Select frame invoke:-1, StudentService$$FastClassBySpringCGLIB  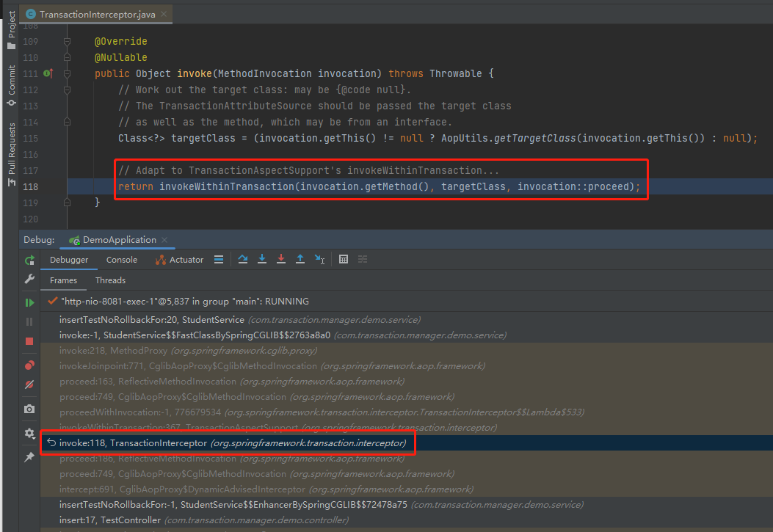406,335
